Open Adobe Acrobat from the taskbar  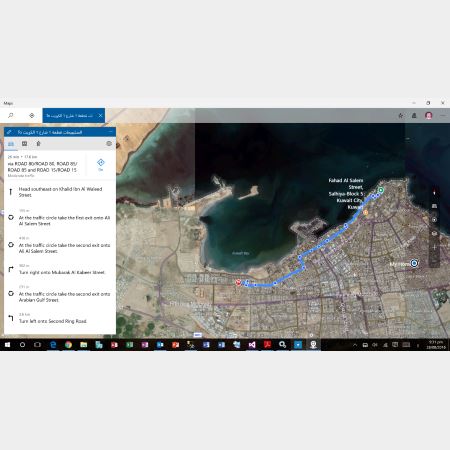pos(267,345)
